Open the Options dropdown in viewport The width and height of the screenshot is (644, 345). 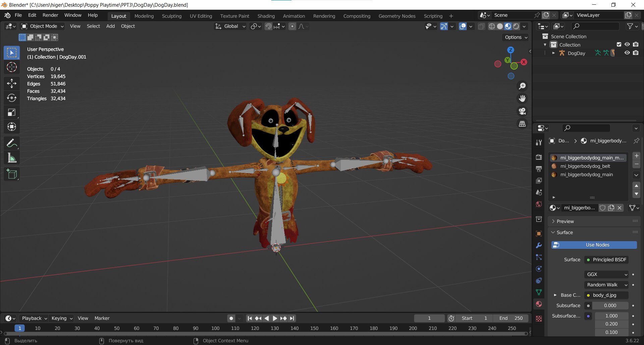tap(516, 37)
